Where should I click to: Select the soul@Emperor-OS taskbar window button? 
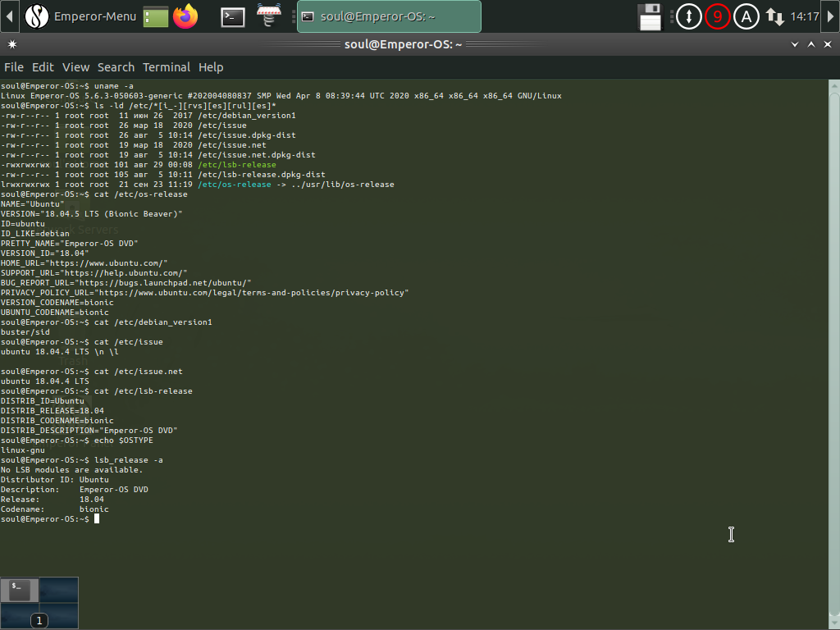pyautogui.click(x=389, y=16)
